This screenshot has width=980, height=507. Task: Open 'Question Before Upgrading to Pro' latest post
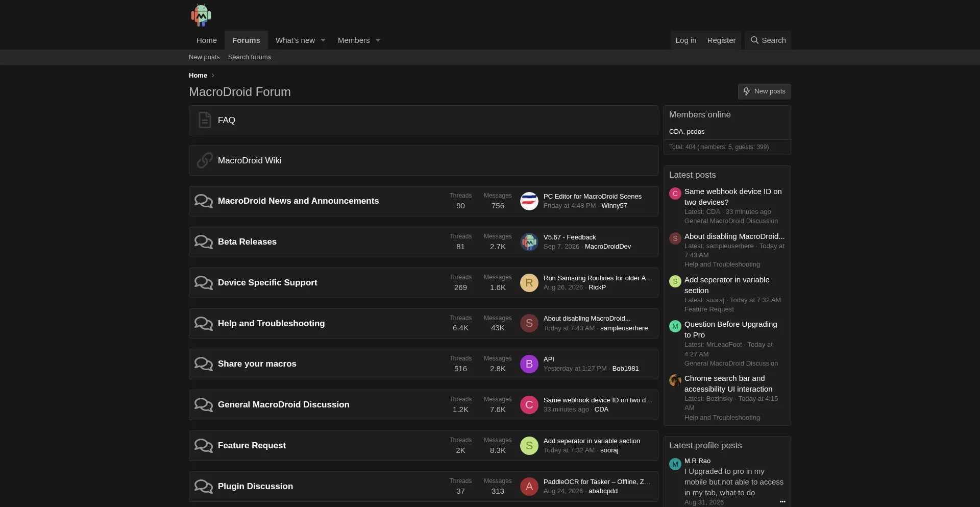[x=730, y=330]
